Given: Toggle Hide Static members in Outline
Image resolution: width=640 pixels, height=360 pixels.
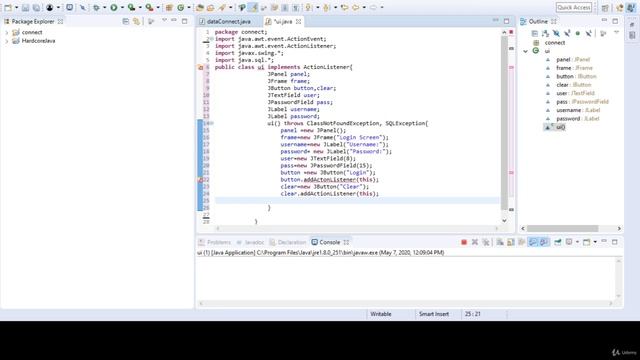Looking at the screenshot, I should (x=567, y=33).
